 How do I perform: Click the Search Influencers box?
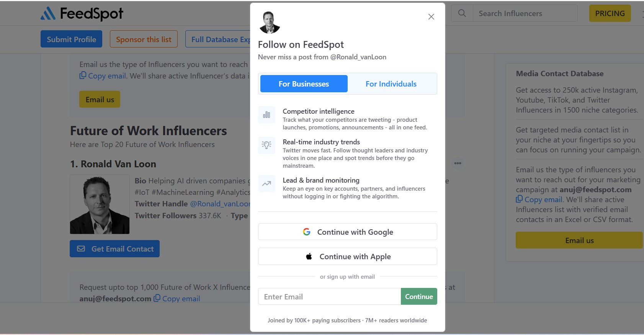point(525,13)
